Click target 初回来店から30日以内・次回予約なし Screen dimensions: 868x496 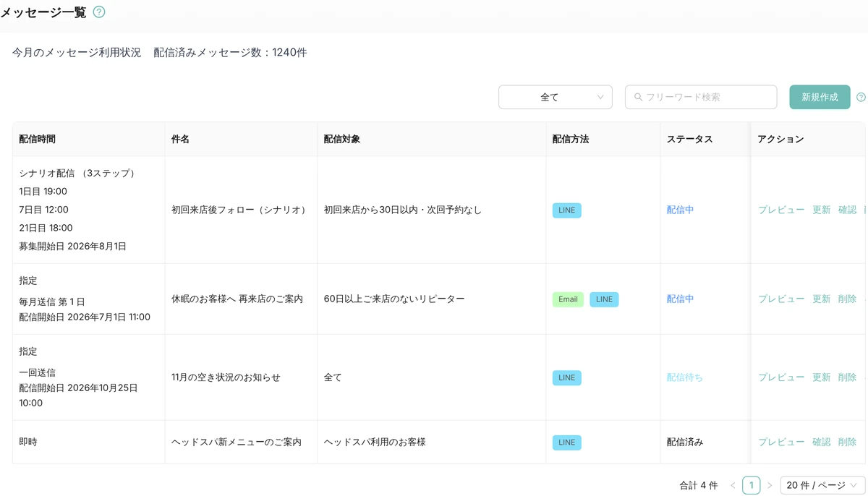[403, 210]
